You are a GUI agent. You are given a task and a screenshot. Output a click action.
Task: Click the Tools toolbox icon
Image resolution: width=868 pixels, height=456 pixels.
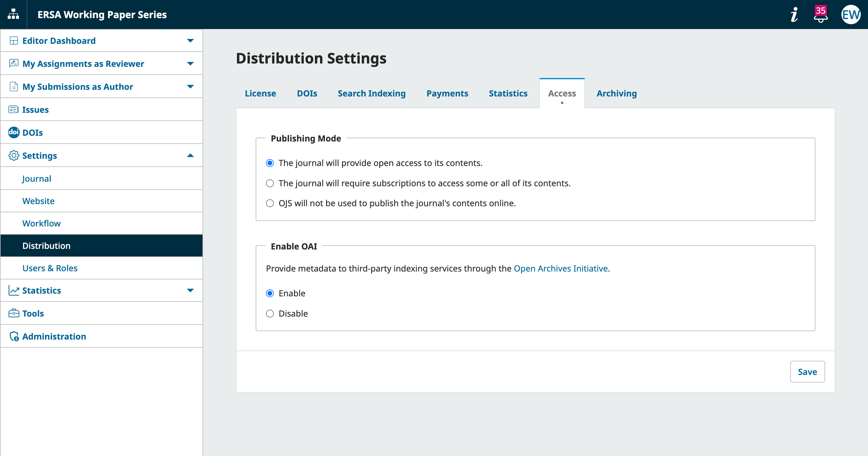[14, 314]
